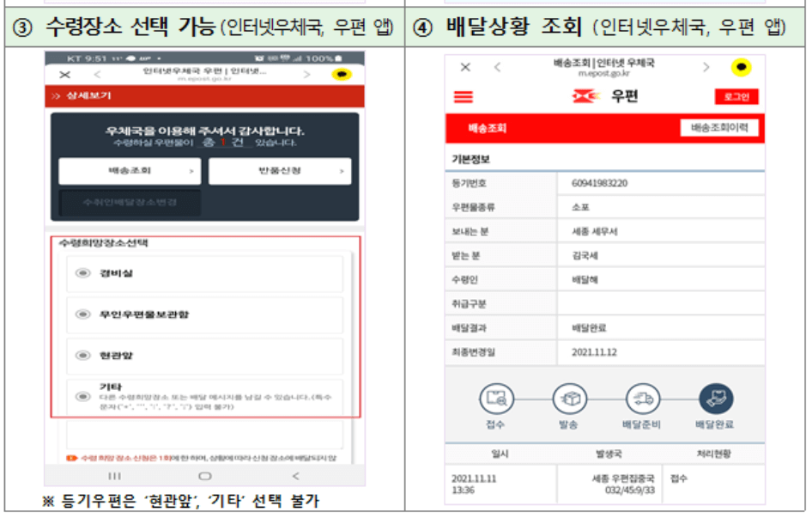Close the 배송조회 phone browser with X
The width and height of the screenshot is (812, 518).
465,67
